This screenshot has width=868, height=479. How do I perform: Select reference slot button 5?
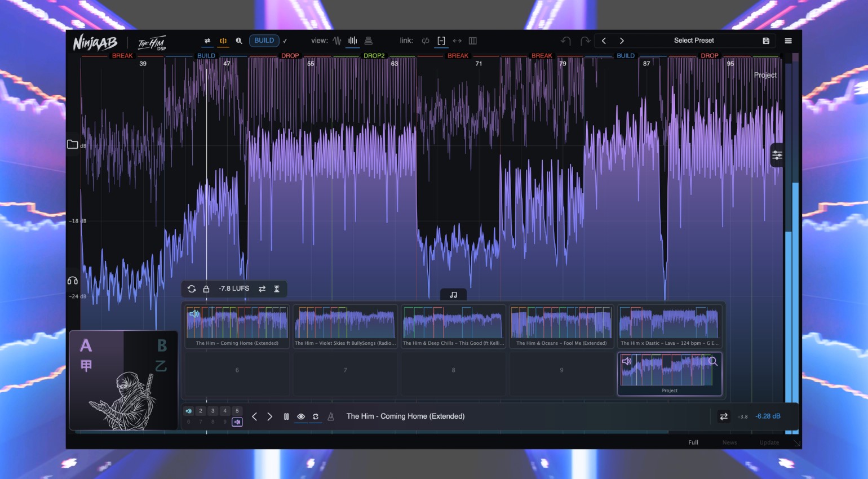point(237,411)
